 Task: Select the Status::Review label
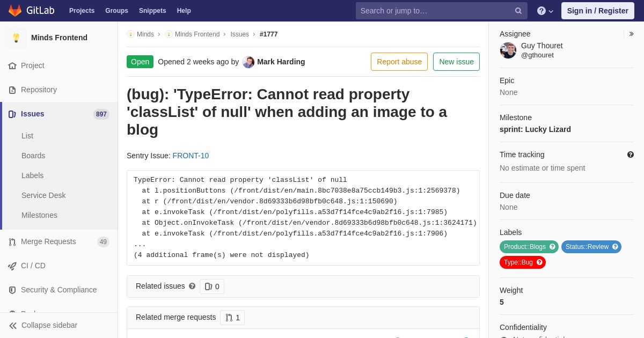click(591, 247)
